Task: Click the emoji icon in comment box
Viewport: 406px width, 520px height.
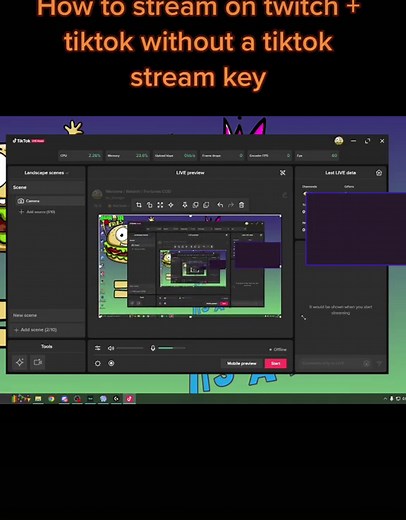Action: [x=366, y=363]
